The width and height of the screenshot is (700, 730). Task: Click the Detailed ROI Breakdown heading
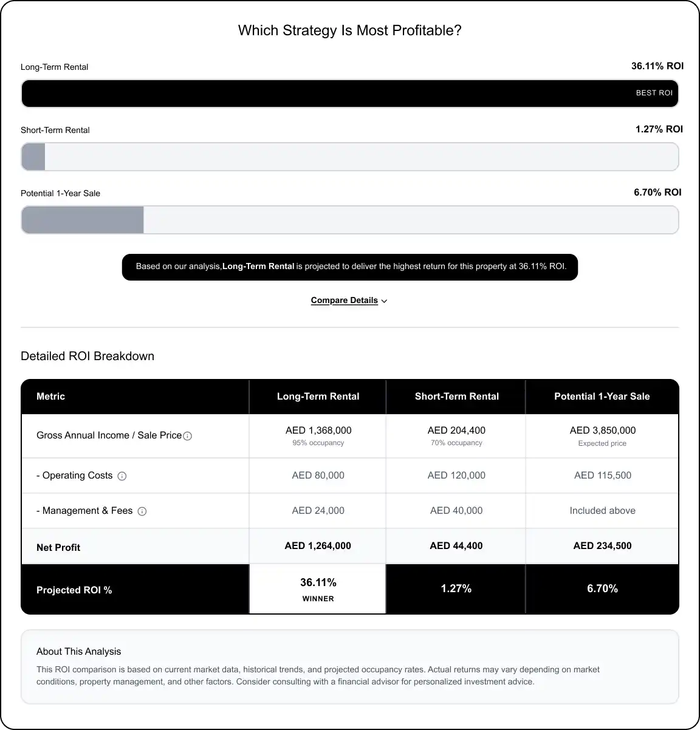pos(87,356)
